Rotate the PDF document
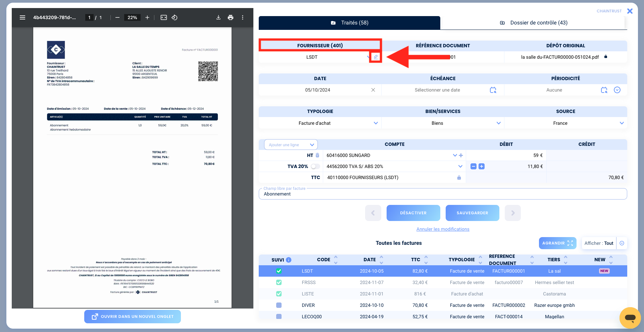644x332 pixels. click(x=175, y=17)
